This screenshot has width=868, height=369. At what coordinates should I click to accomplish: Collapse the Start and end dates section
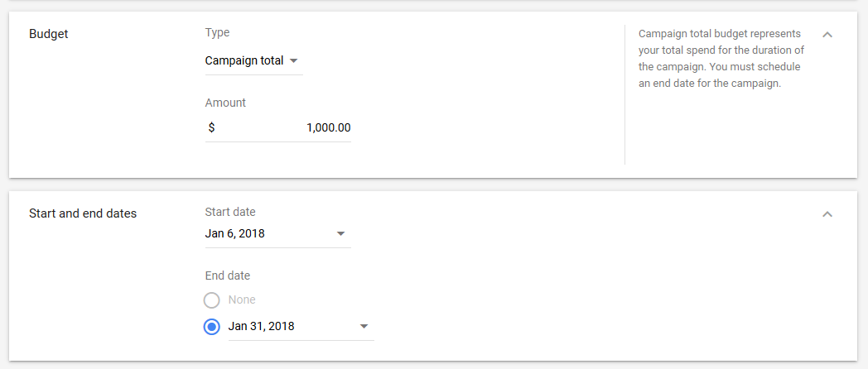tap(827, 214)
